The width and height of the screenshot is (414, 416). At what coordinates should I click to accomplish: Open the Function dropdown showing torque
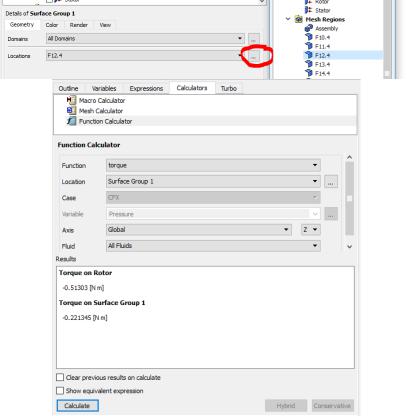coord(213,165)
